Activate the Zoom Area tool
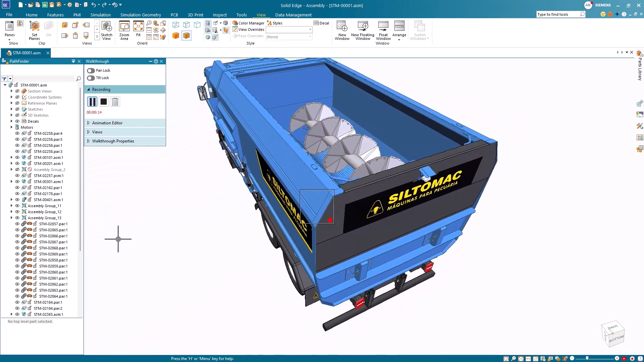644x362 pixels. (124, 31)
